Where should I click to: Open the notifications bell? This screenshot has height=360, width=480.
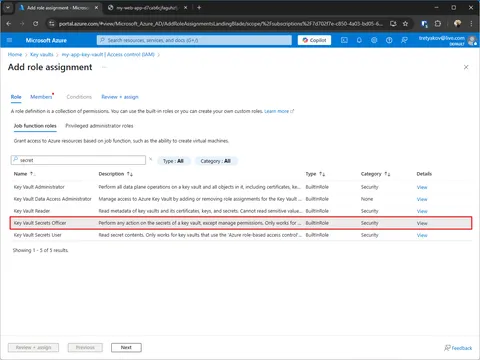(x=359, y=40)
